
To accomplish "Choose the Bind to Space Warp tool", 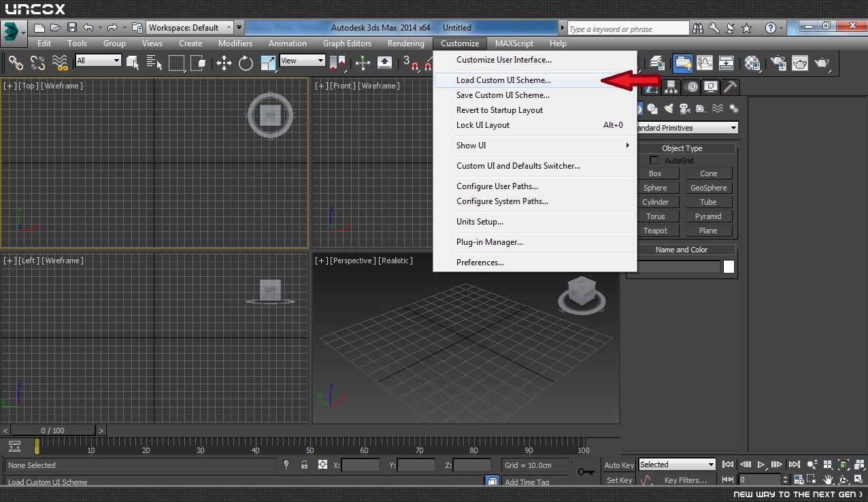I will 60,63.
